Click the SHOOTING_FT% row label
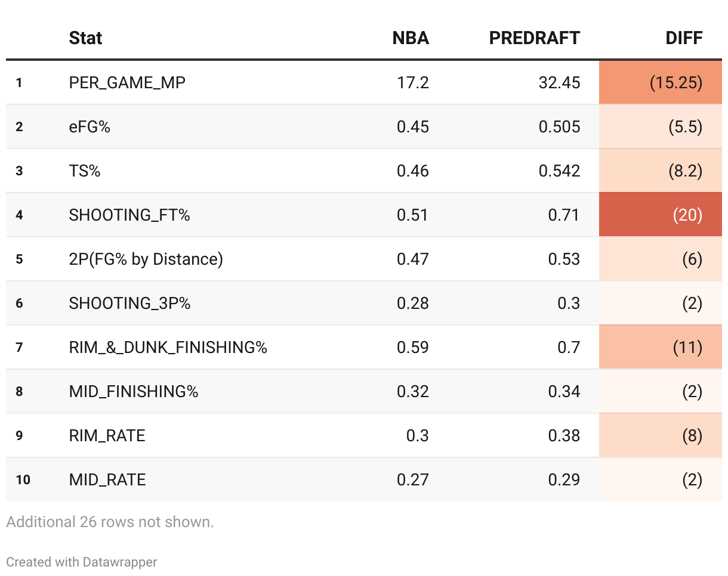Screen dimensions: 728x576 [x=129, y=215]
